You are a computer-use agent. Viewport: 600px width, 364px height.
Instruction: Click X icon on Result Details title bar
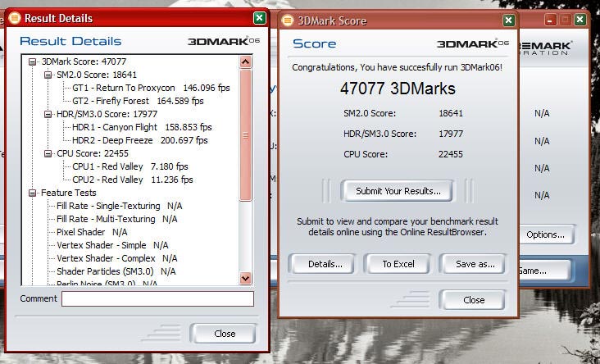(260, 17)
